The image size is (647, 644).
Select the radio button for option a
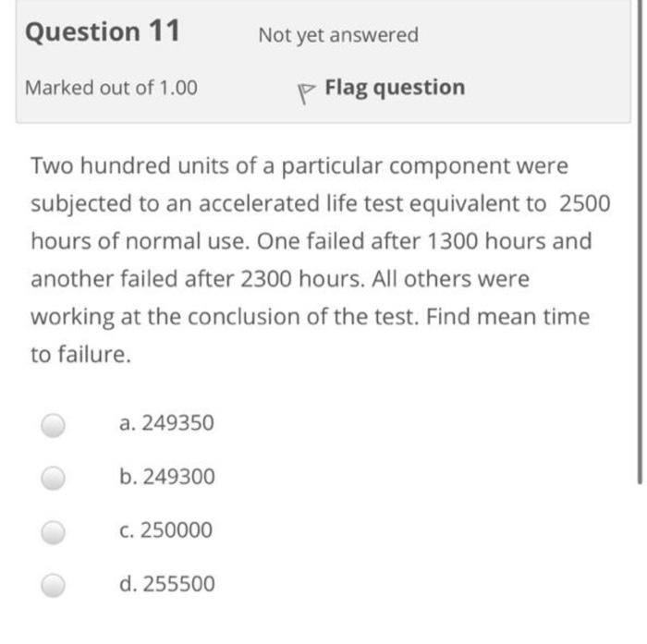click(x=54, y=425)
